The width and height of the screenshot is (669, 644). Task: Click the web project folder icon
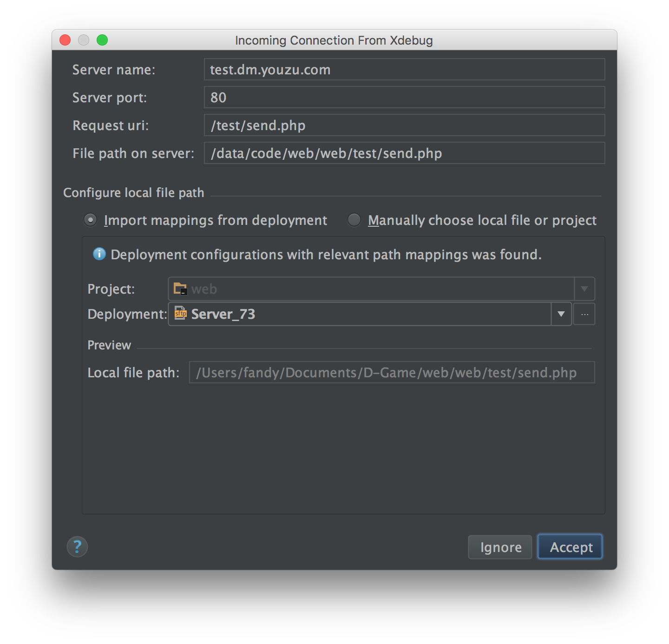pos(180,289)
